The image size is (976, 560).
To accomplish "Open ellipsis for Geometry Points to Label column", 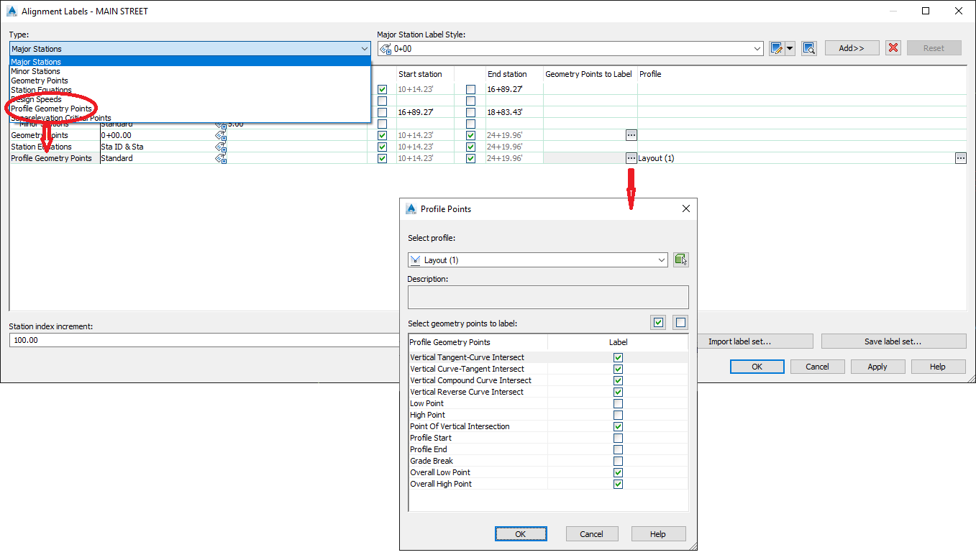I will 631,134.
